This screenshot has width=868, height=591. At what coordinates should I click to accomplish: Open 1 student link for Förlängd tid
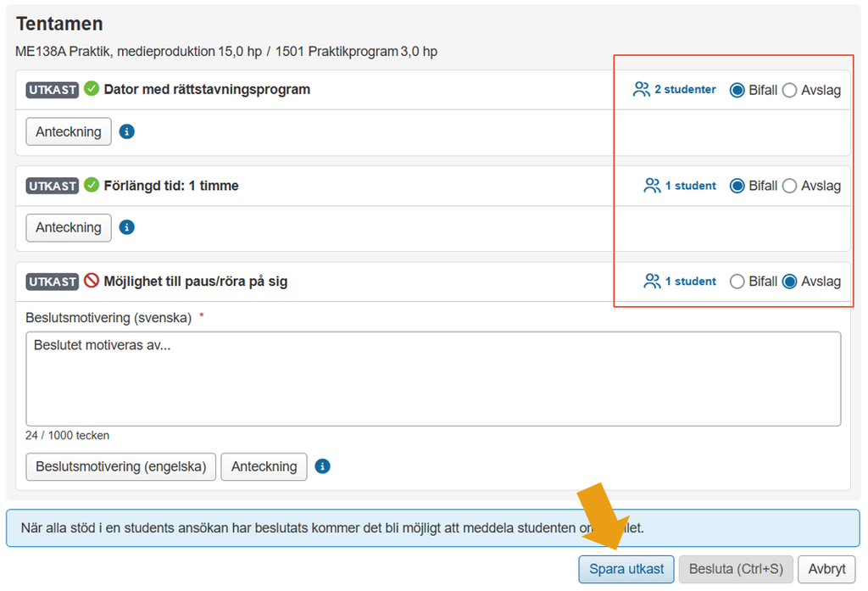click(x=690, y=186)
